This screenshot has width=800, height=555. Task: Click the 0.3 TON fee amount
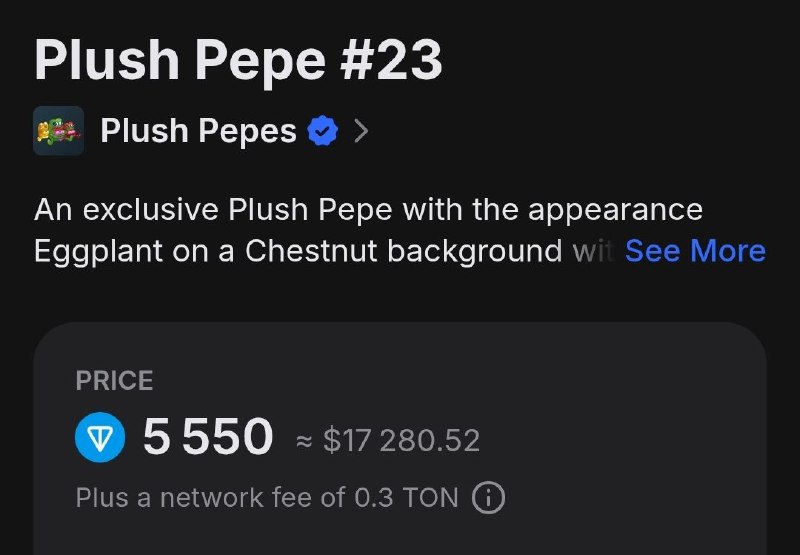tap(406, 497)
